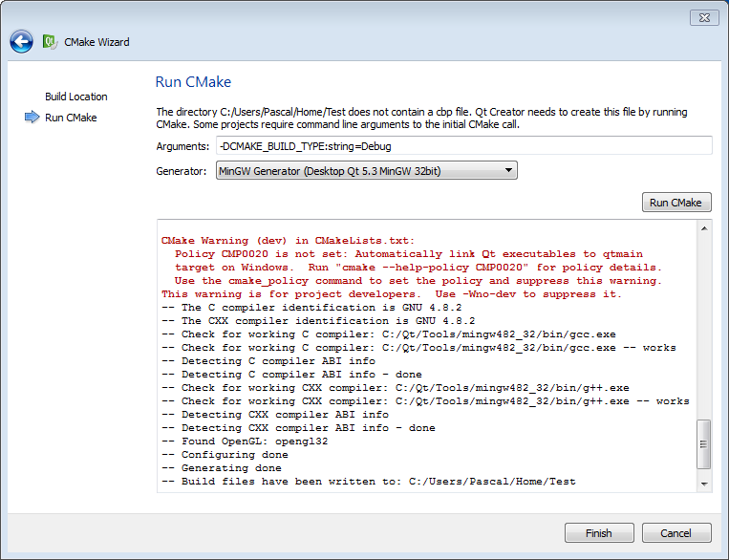Click the blue back arrow button
The height and width of the screenshot is (560, 729).
click(x=21, y=41)
